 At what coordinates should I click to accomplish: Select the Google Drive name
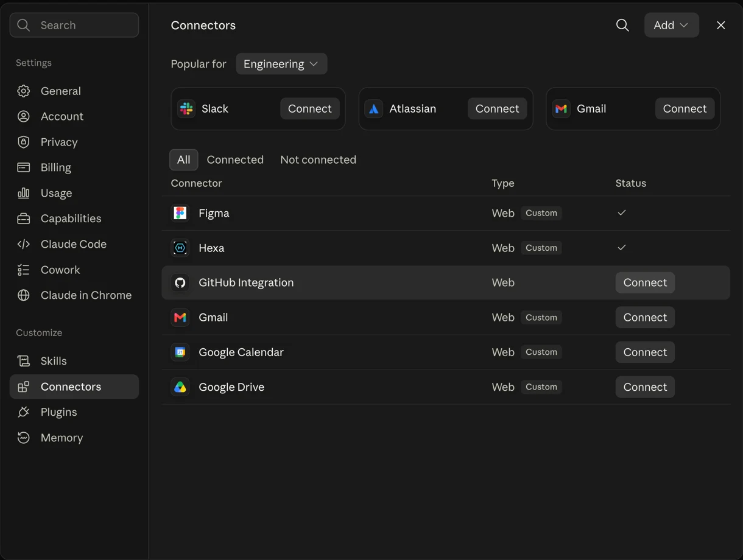pyautogui.click(x=231, y=387)
